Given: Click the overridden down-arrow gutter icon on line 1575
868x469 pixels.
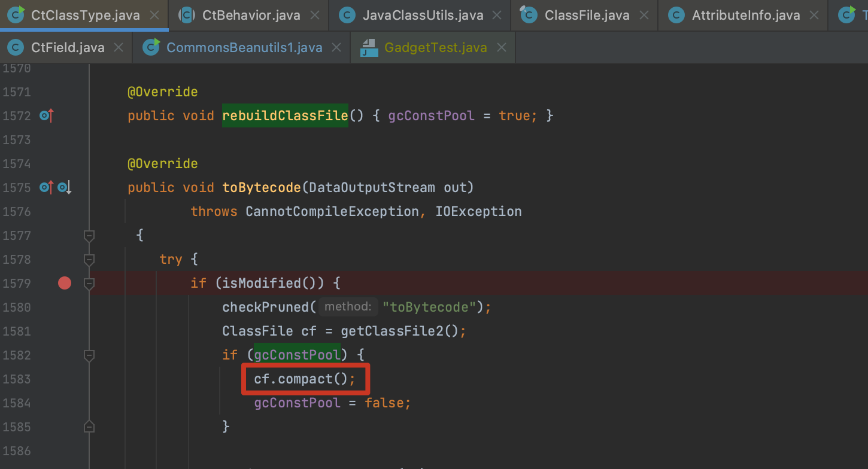Looking at the screenshot, I should [x=65, y=187].
